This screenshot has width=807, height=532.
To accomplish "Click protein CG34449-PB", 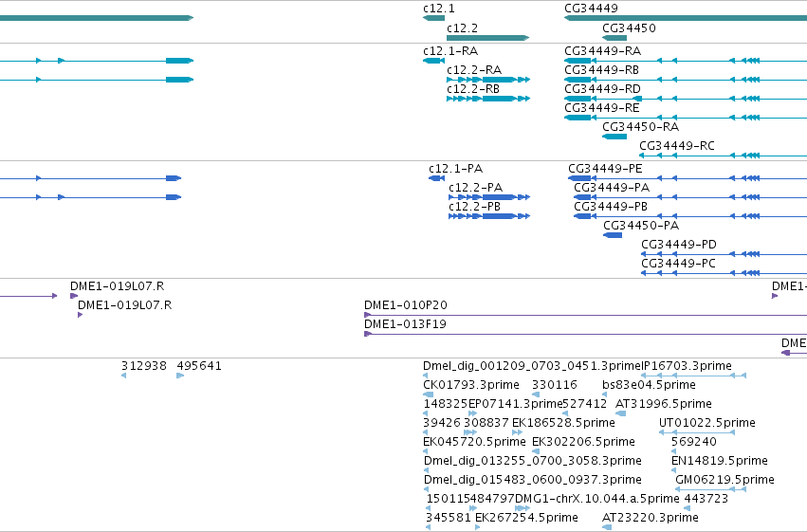I will (x=611, y=208).
